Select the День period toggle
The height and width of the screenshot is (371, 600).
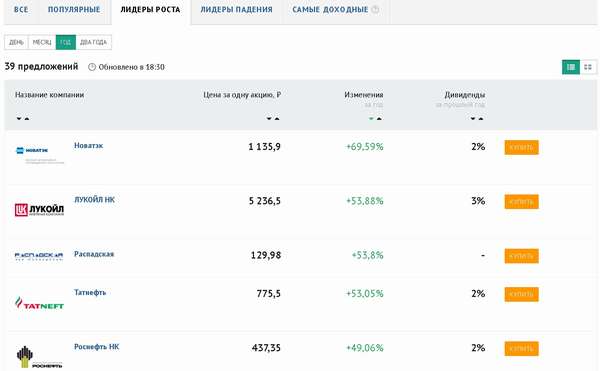[x=16, y=42]
